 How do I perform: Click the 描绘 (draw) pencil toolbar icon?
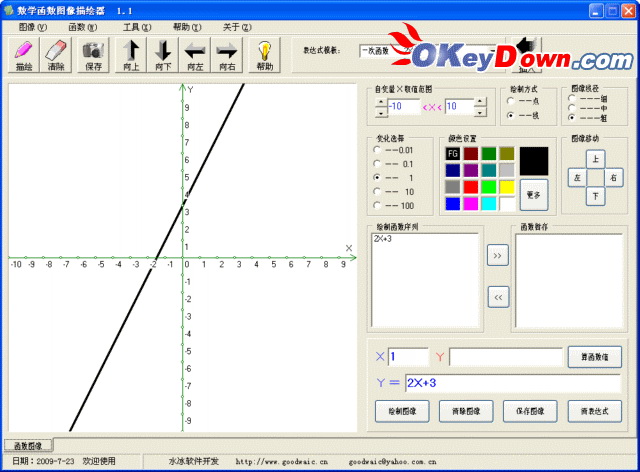pos(24,54)
